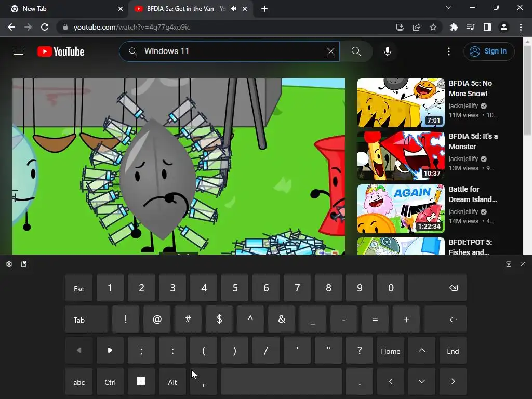The height and width of the screenshot is (399, 532).
Task: Tap the return key arrow
Action: 445,320
